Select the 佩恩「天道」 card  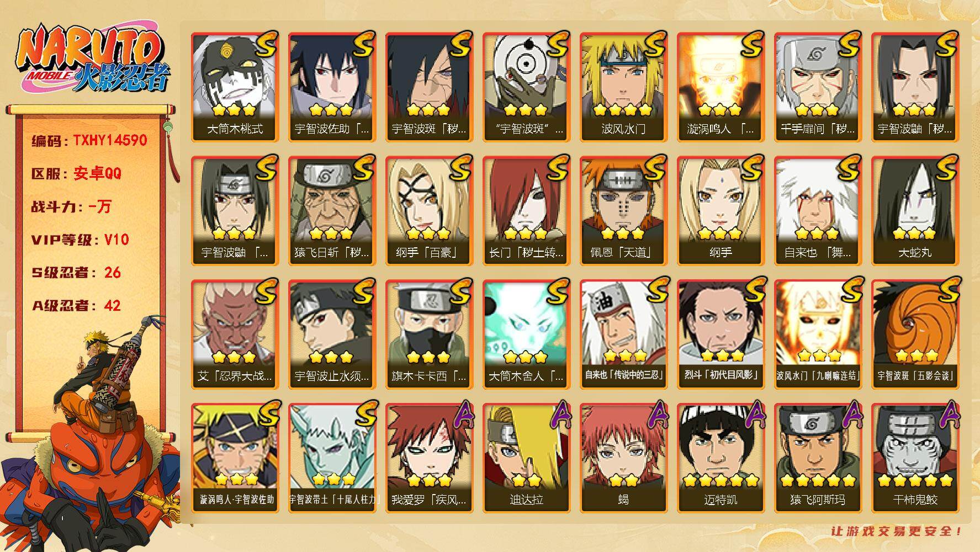point(623,211)
